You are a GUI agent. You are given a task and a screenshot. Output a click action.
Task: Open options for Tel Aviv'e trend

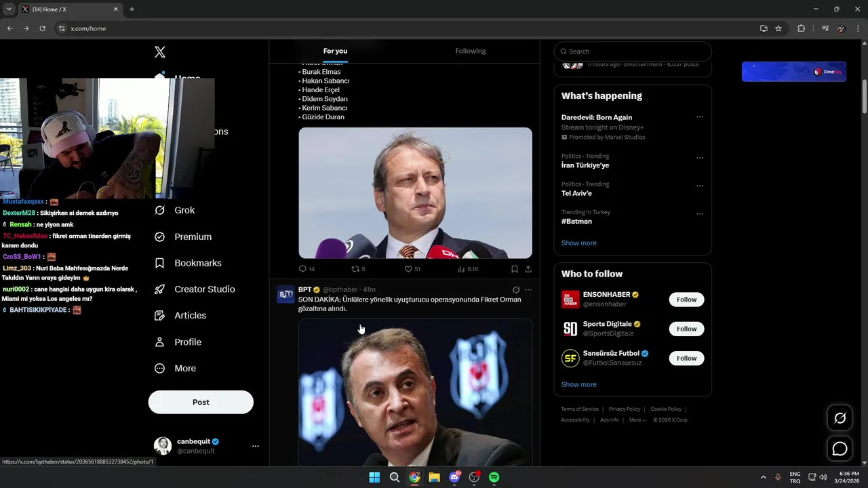pyautogui.click(x=700, y=186)
